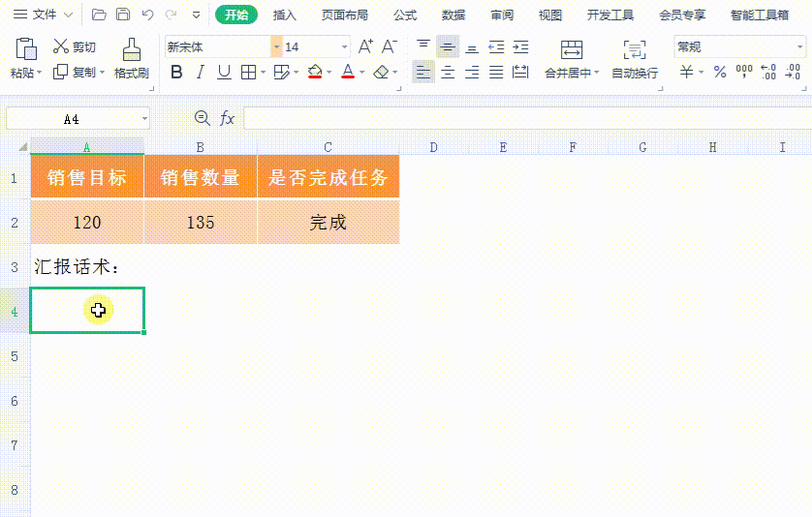Open file using the folder icon
Screen dimensions: 812x517
[x=99, y=15]
